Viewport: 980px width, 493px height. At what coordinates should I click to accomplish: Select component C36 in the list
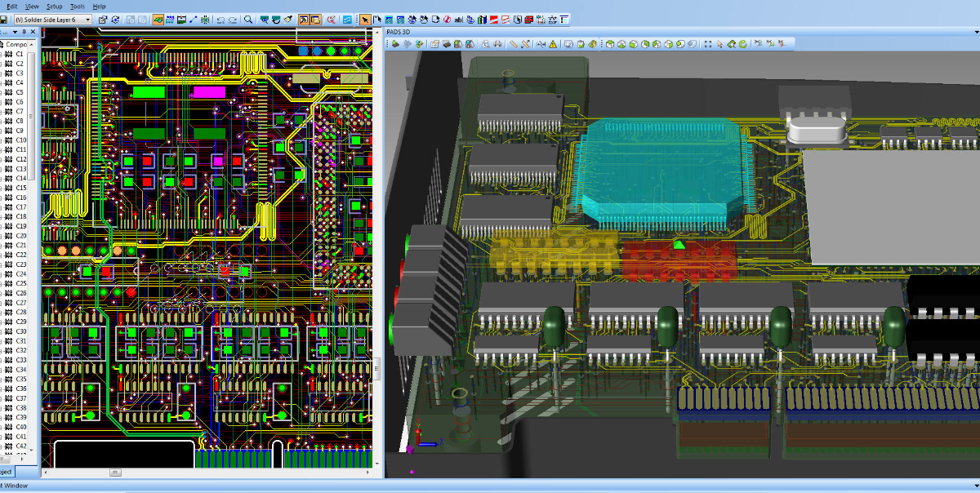21,389
